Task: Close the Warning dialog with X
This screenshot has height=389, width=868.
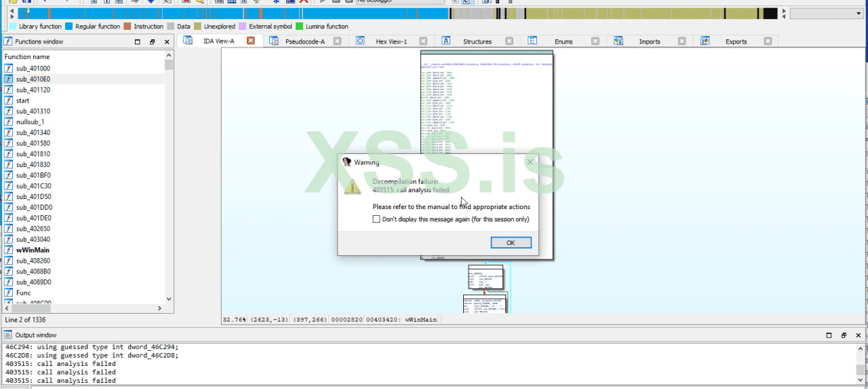Action: click(530, 162)
